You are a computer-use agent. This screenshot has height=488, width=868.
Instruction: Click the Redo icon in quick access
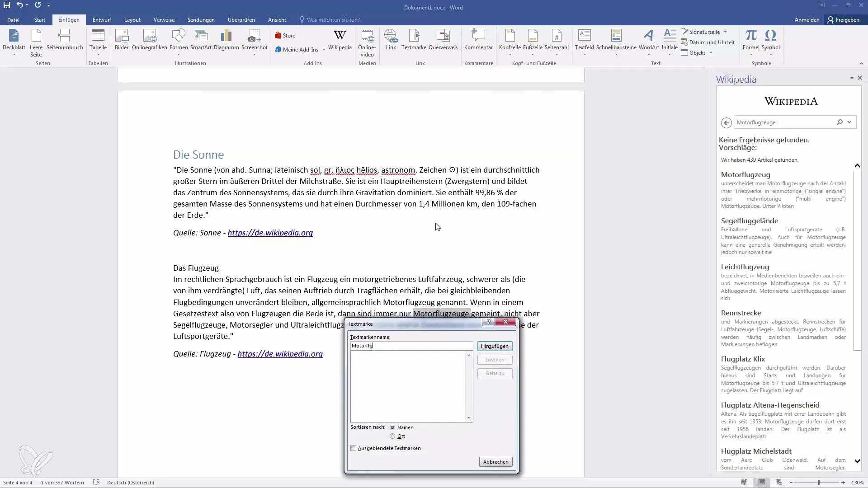(38, 5)
